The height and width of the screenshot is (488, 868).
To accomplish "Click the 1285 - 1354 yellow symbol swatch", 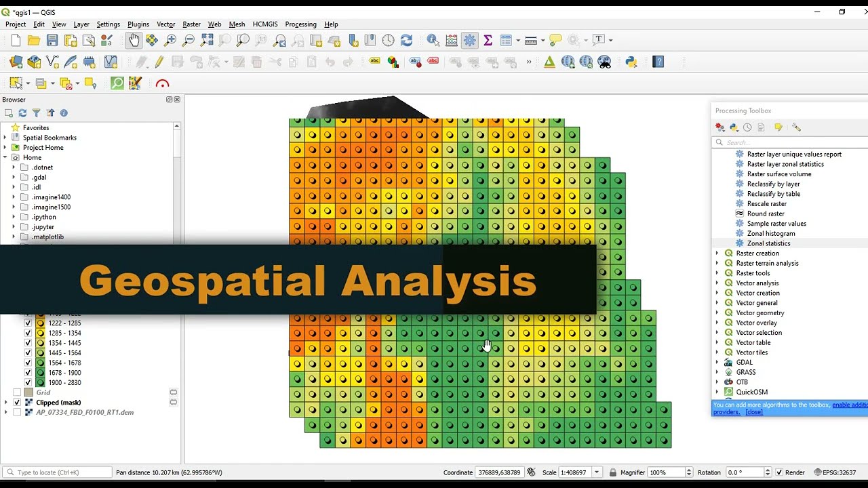I will (40, 333).
